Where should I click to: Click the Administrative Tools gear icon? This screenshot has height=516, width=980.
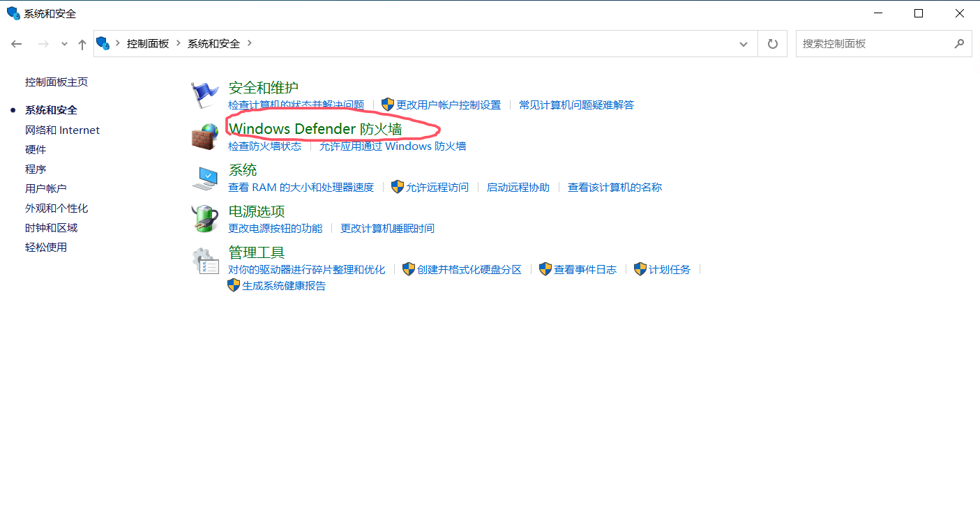click(205, 260)
